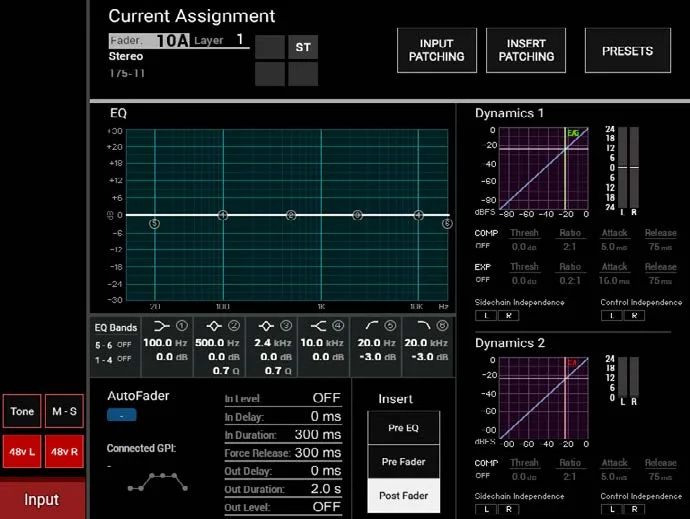Screen dimensions: 690x519
Task: Click EQ graph node 3 on curve
Action: [x=357, y=215]
